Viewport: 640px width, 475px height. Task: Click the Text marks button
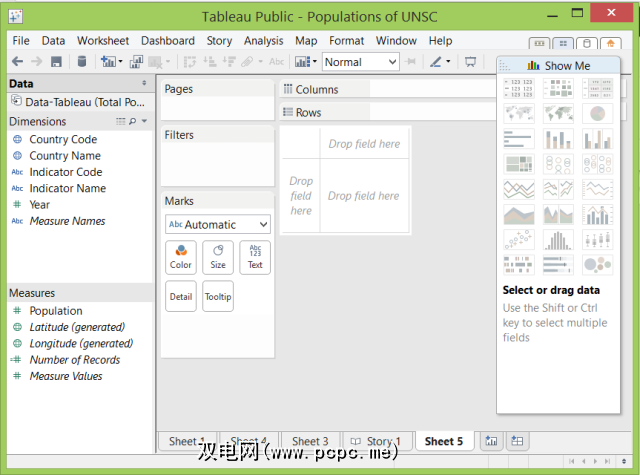pyautogui.click(x=255, y=257)
